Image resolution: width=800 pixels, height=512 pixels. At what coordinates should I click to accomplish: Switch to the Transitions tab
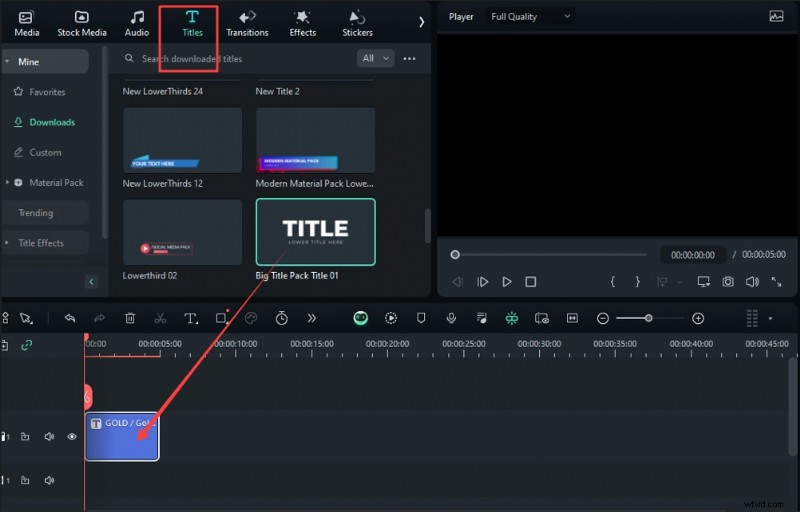247,23
